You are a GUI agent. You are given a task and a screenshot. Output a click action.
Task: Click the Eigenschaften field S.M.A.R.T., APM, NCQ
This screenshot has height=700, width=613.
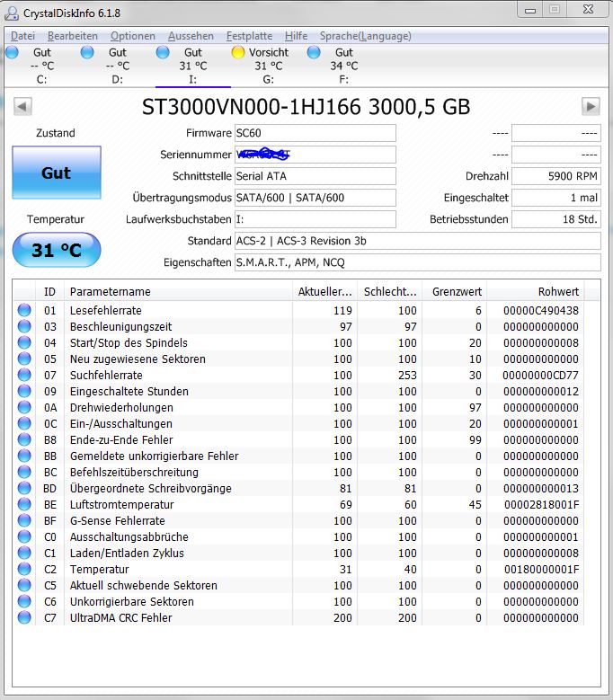[417, 262]
